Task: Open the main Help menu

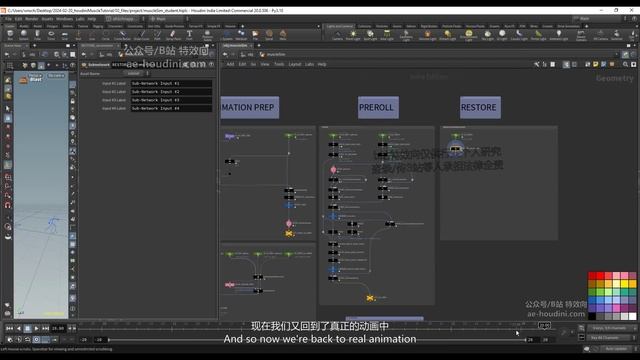Action: tap(92, 19)
